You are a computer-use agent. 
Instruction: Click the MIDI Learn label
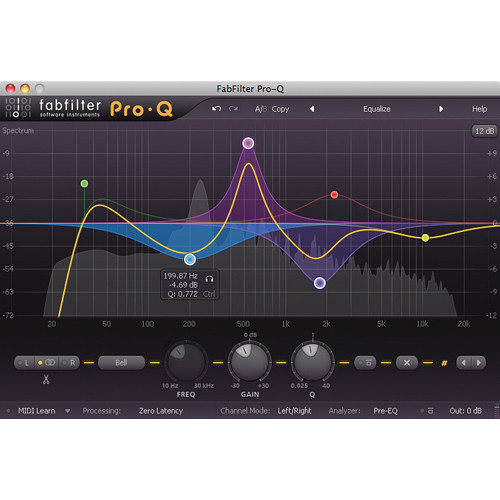coord(37,411)
